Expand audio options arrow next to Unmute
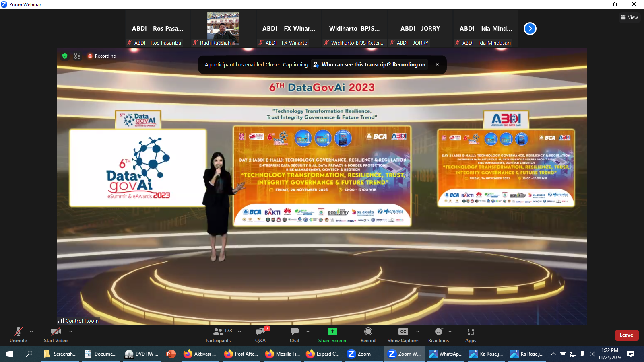This screenshot has width=644, height=362. coord(31,331)
